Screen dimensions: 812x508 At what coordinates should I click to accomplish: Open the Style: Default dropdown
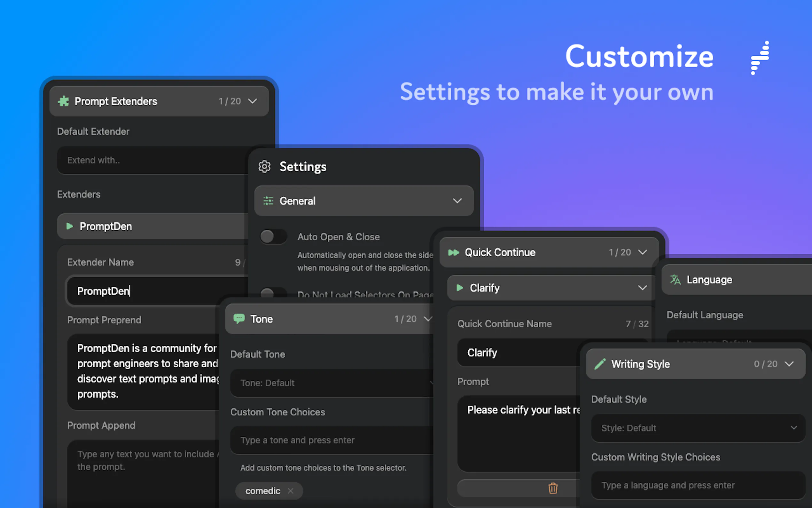click(x=698, y=428)
